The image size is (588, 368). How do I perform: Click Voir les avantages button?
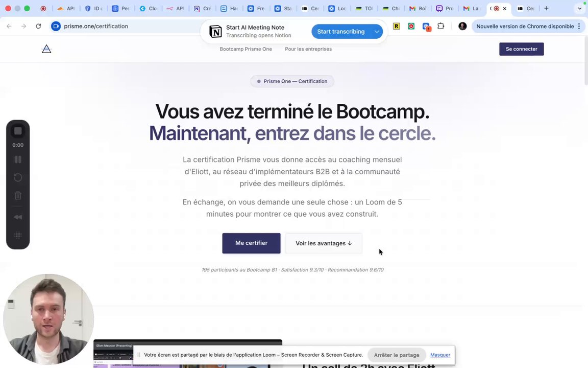[x=324, y=243]
